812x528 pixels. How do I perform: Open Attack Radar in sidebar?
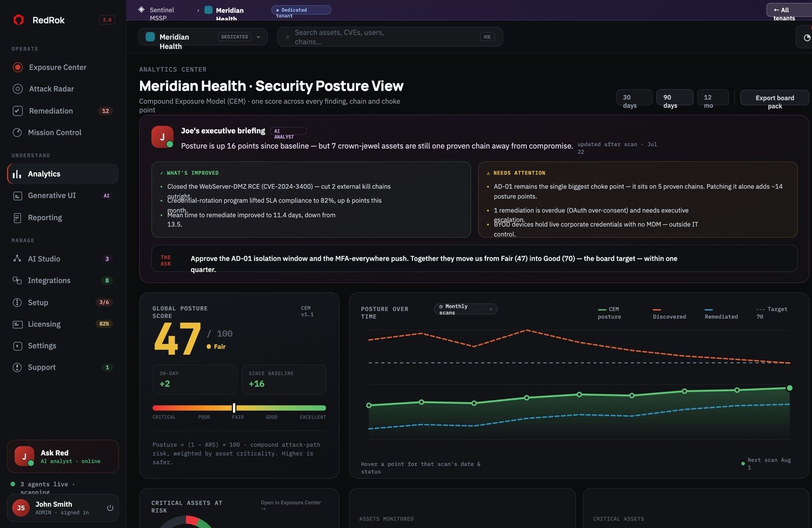[63, 89]
